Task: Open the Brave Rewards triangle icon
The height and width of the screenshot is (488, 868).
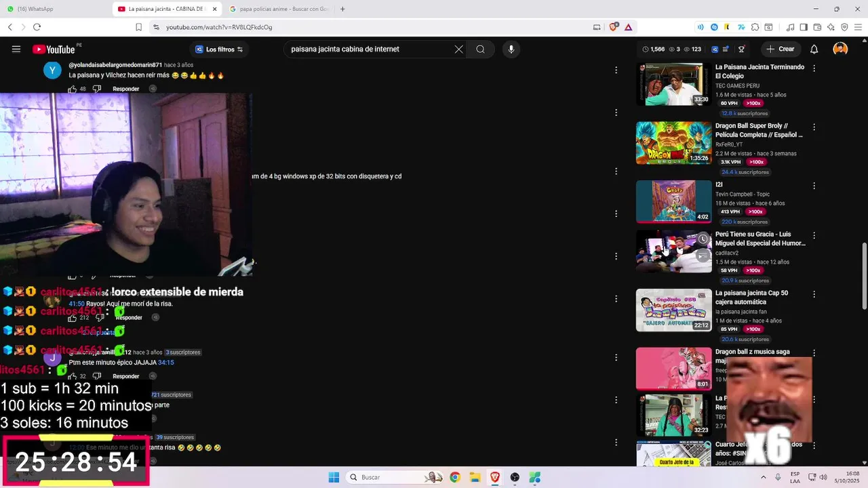Action: tap(629, 27)
